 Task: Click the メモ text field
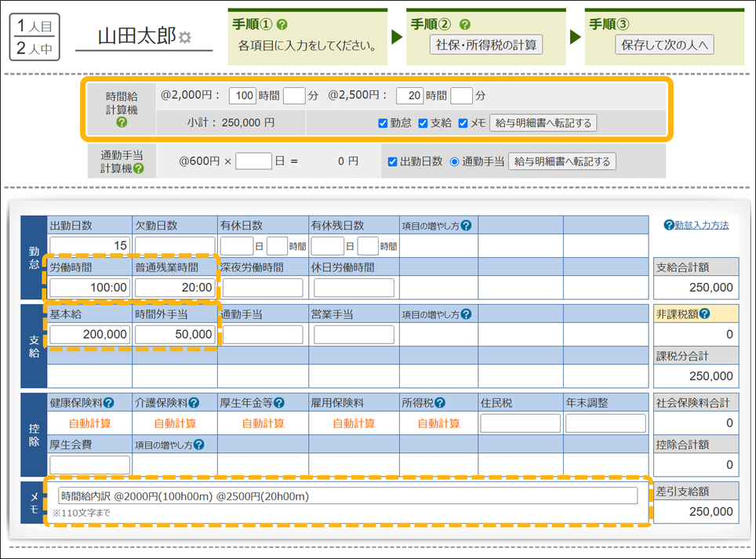click(347, 495)
